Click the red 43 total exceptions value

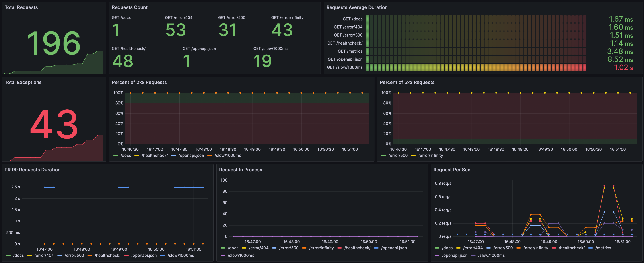(x=54, y=125)
